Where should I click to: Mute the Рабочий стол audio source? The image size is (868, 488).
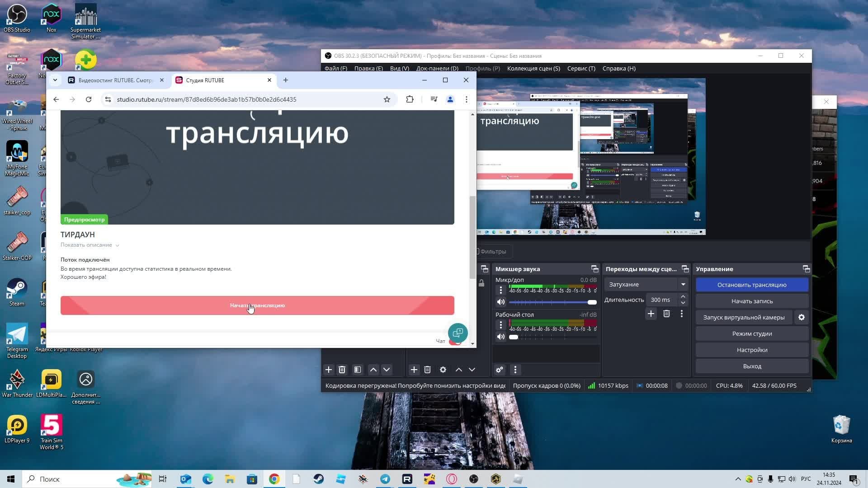tap(500, 337)
